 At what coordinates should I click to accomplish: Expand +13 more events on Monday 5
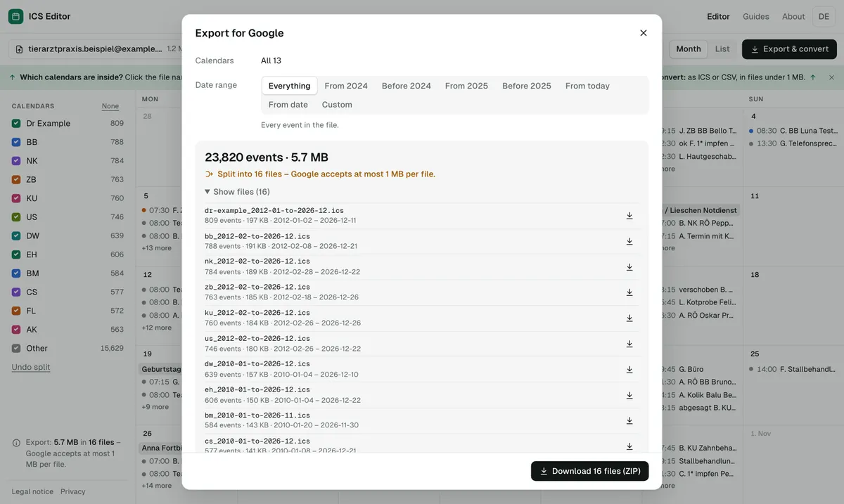(x=157, y=248)
